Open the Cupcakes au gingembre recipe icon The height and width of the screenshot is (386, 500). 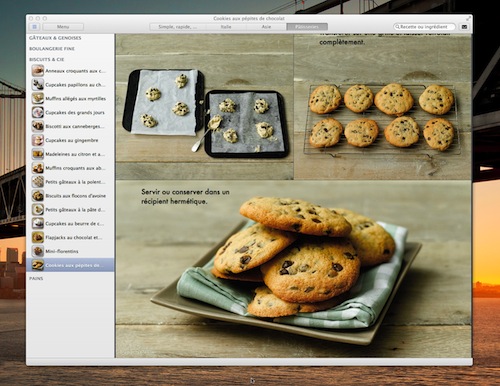[x=38, y=140]
